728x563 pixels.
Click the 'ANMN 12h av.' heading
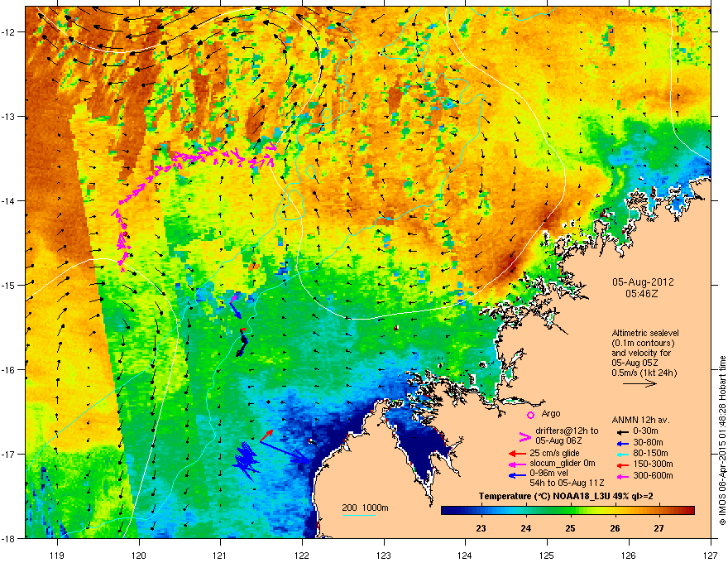tap(640, 420)
